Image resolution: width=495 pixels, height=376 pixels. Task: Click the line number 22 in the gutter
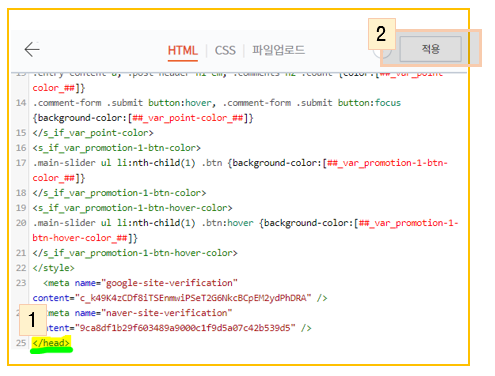(21, 268)
